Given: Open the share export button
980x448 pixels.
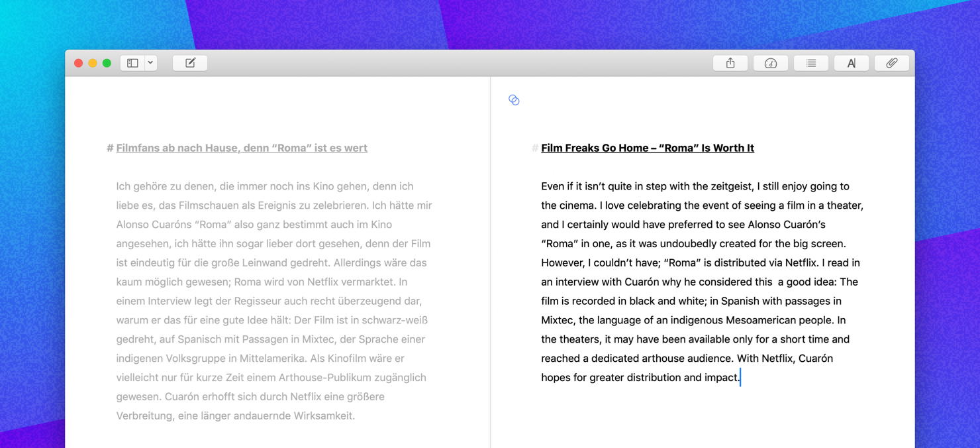Looking at the screenshot, I should click(730, 63).
